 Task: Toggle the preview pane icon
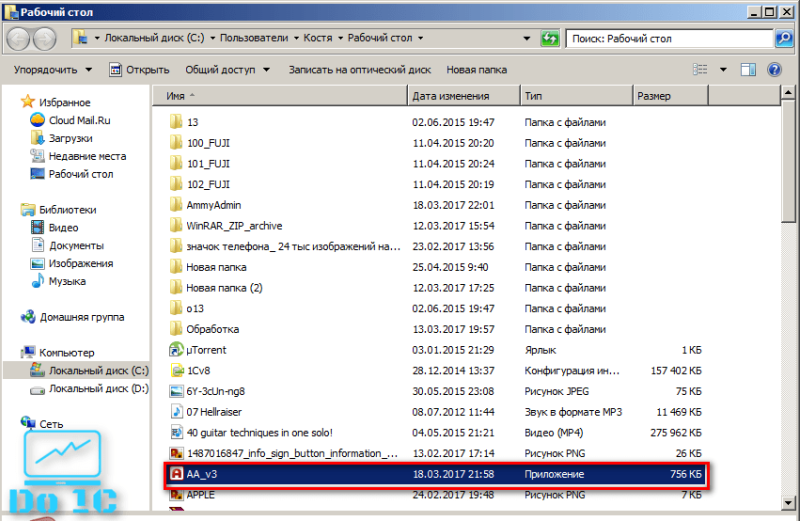pos(748,69)
